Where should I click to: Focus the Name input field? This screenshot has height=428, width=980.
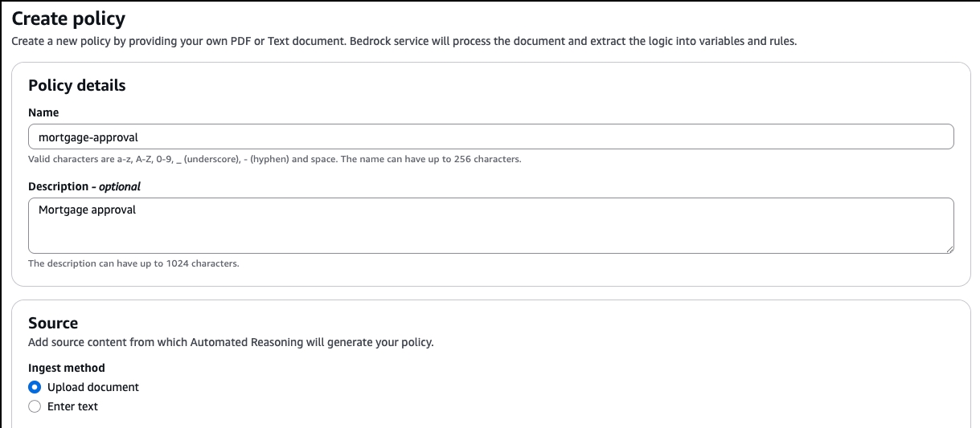coord(490,137)
